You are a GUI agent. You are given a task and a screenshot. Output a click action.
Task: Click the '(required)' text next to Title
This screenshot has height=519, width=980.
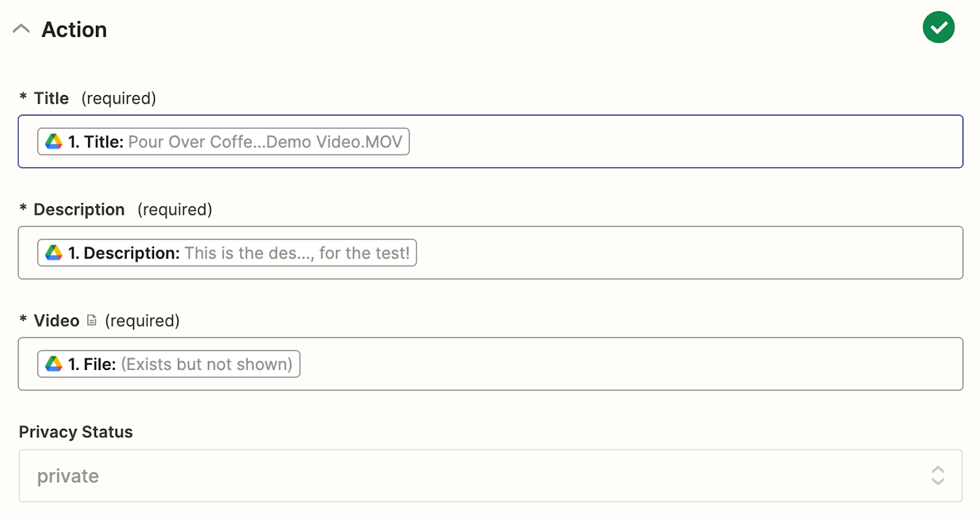point(118,99)
